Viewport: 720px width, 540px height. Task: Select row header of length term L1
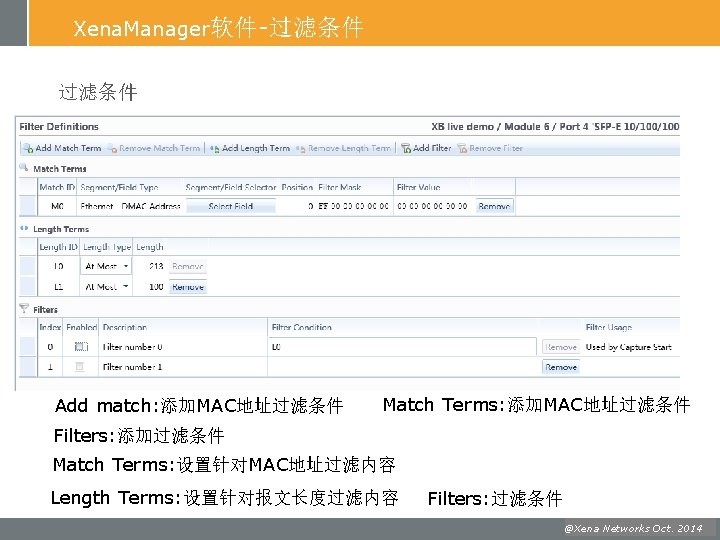[x=28, y=287]
